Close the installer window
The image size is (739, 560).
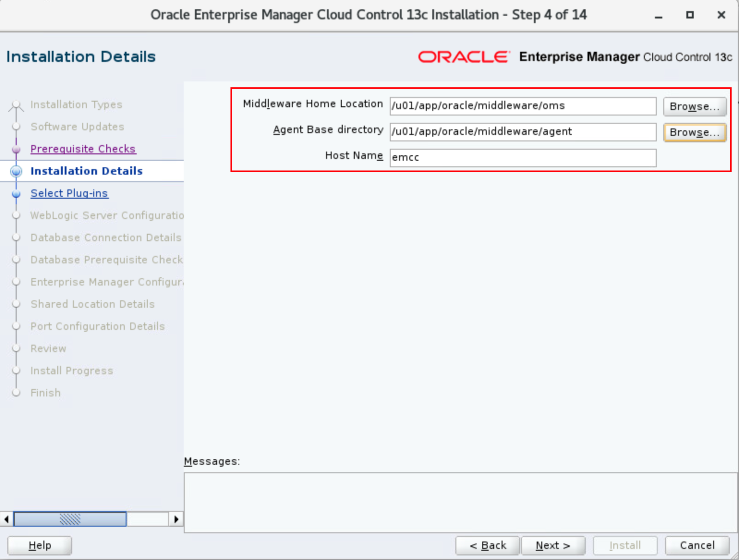click(x=721, y=15)
